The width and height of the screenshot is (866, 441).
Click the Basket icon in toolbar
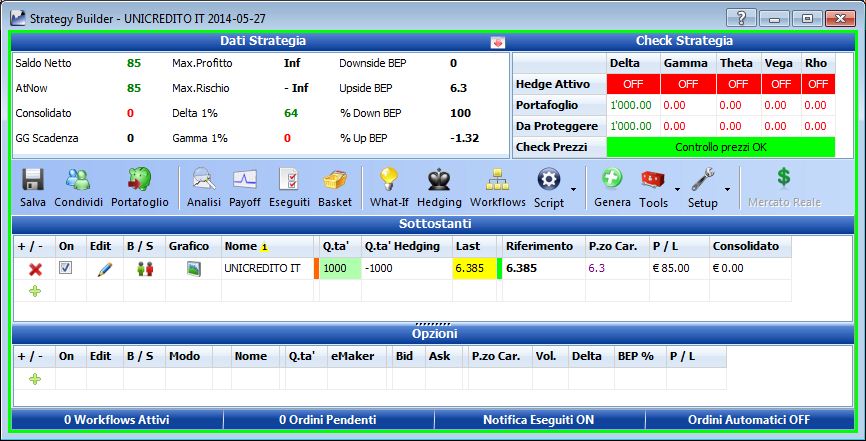(335, 180)
